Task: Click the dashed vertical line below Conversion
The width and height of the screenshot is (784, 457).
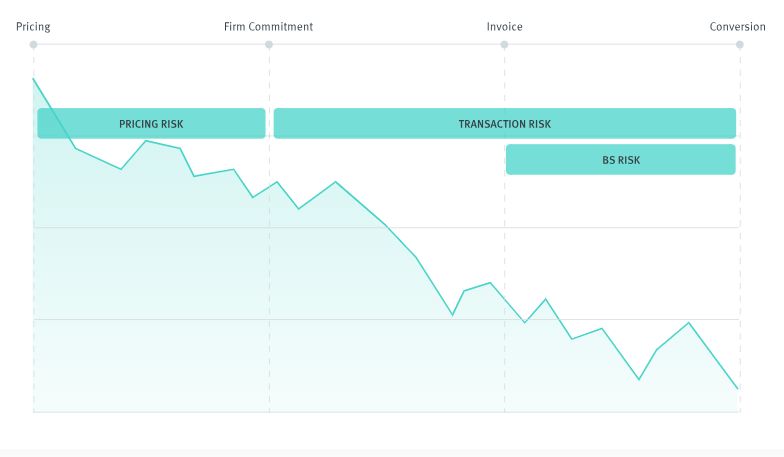Action: click(740, 260)
